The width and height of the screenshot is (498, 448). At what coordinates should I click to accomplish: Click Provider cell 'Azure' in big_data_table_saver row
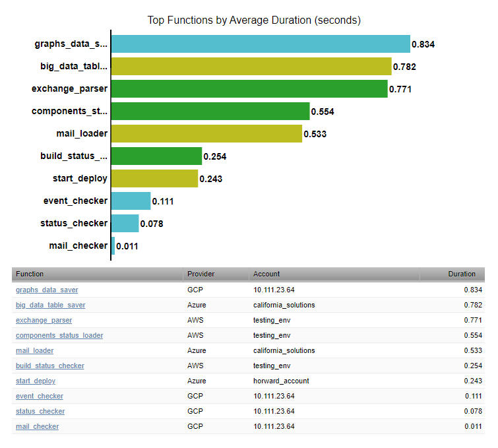(x=197, y=305)
